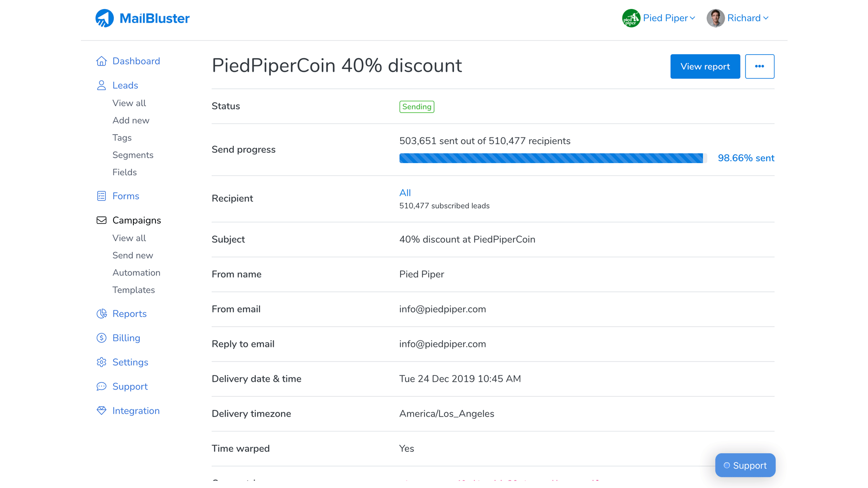Go to Campaigns Automation submenu item
This screenshot has height=488, width=868.
(x=136, y=272)
